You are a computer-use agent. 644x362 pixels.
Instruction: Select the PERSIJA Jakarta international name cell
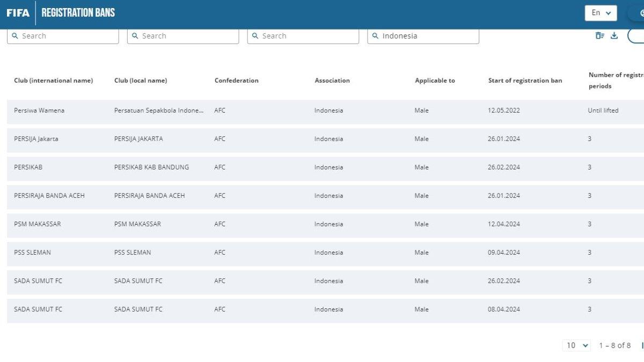pos(36,139)
